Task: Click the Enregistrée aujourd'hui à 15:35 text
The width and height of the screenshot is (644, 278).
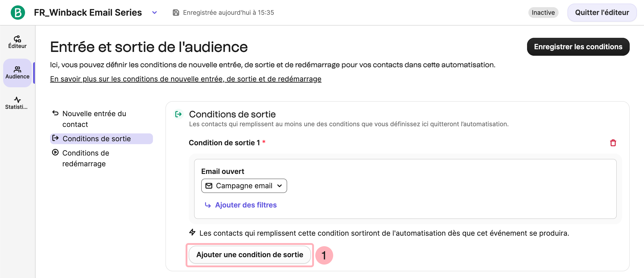Action: pos(228,13)
